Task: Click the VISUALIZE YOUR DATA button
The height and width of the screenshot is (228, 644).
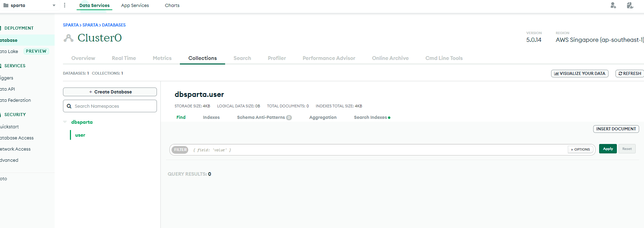Action: coord(580,74)
